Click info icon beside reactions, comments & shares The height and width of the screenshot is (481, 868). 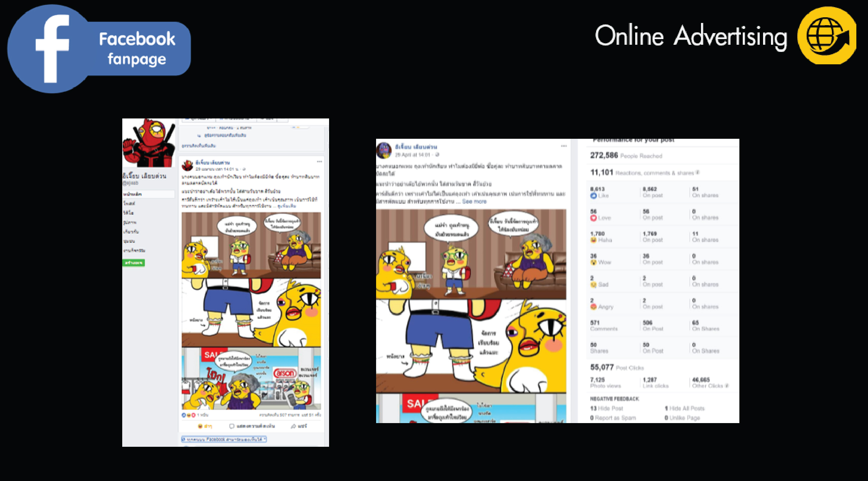pos(698,173)
